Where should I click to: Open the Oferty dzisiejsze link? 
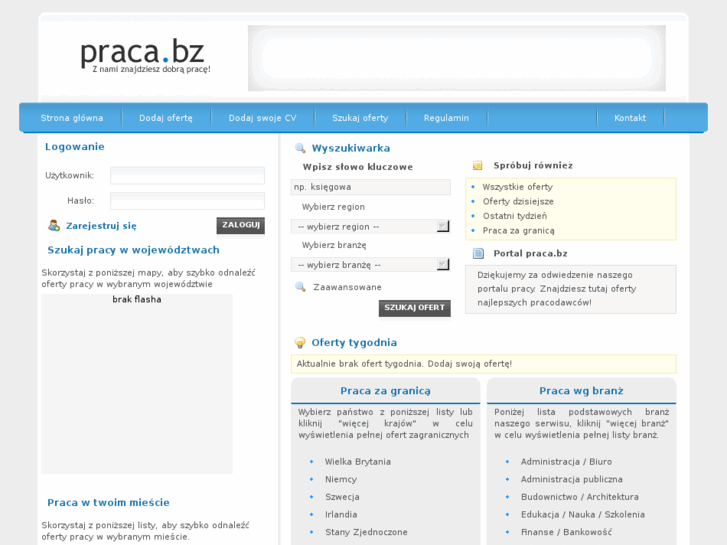tap(518, 201)
